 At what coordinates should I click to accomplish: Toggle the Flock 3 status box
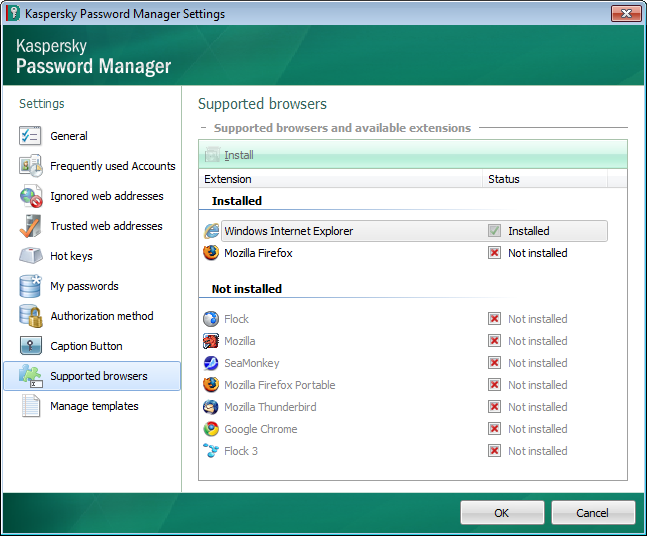coord(494,451)
